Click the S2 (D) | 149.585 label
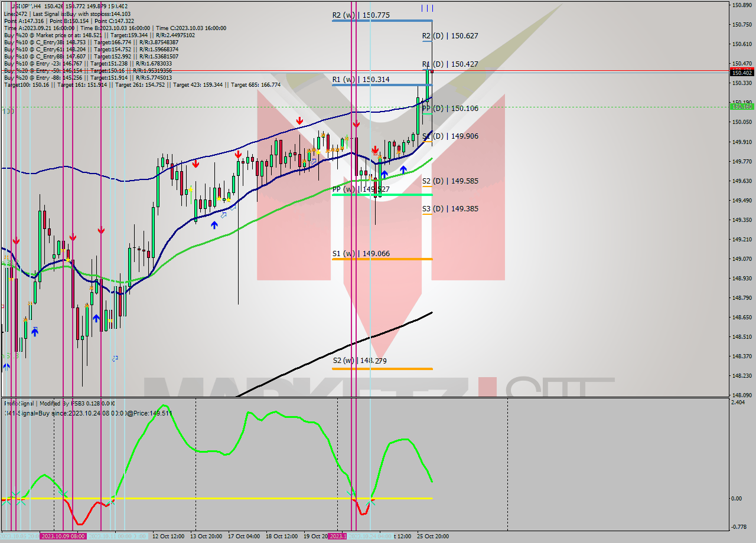 [x=450, y=181]
